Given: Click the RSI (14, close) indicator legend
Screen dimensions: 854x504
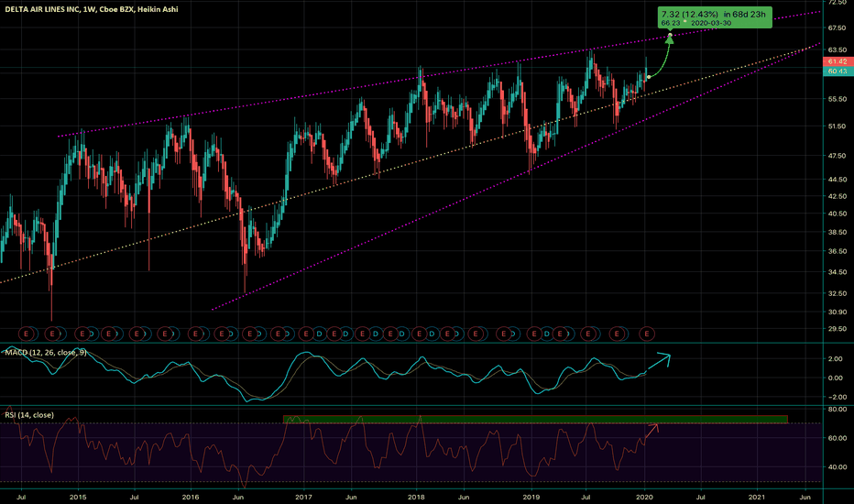Looking at the screenshot, I should 29,415.
